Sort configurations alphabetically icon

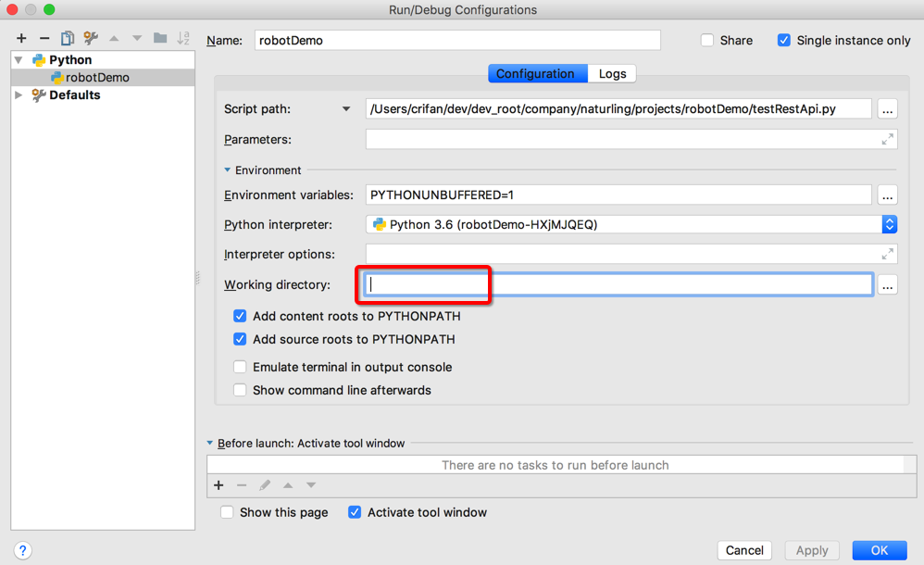[183, 38]
